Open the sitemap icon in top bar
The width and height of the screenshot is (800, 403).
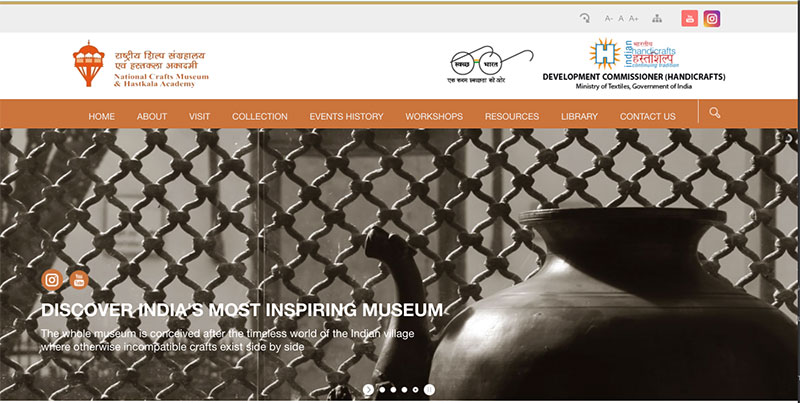(657, 18)
